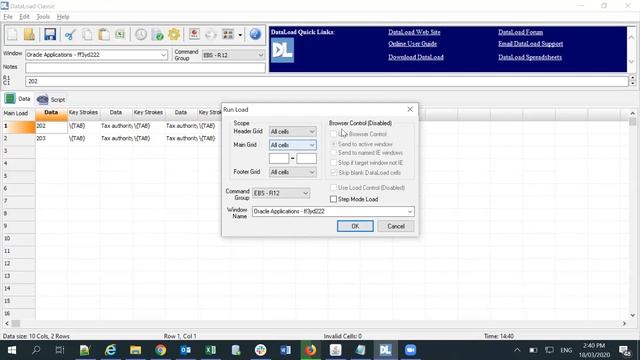Open the DataLoad Forum link

click(x=520, y=32)
